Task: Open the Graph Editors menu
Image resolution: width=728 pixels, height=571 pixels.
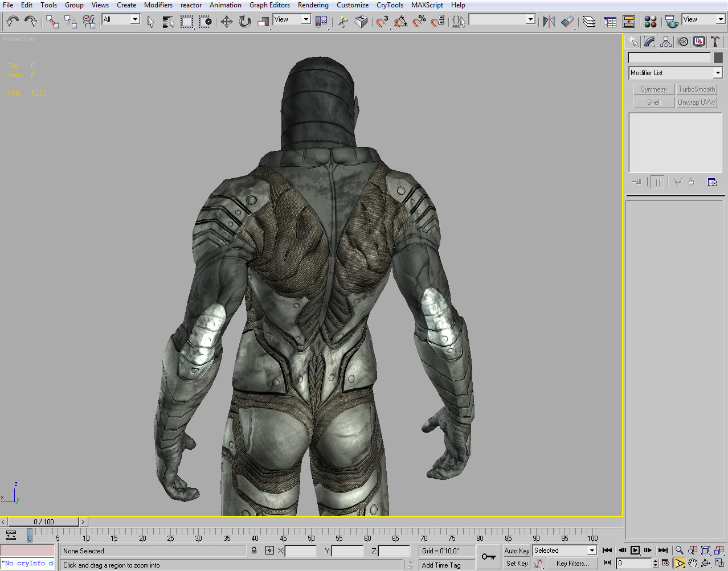Action: 269,5
